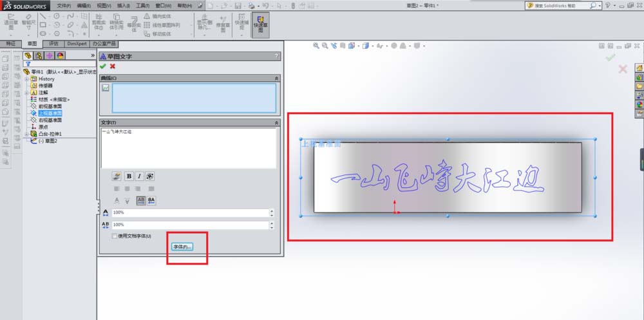Select the Spline sketch tool
Screen dimensions: 644x320
tap(71, 16)
